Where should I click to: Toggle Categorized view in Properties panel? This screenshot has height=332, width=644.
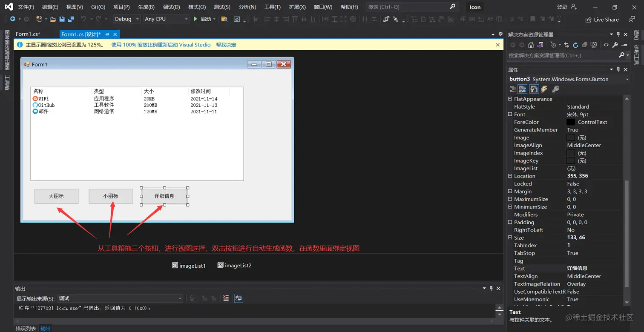coord(512,89)
